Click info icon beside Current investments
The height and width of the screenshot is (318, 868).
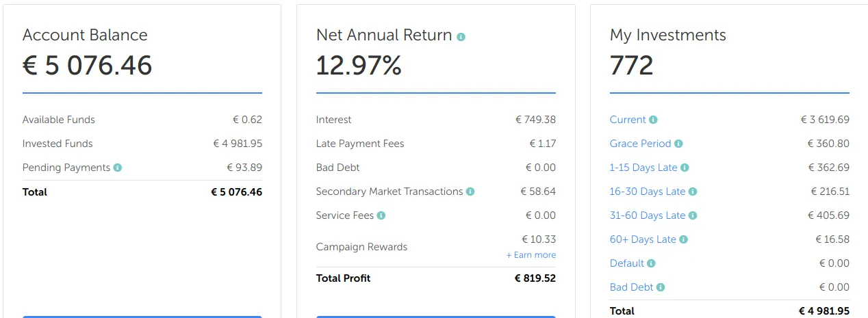point(653,120)
